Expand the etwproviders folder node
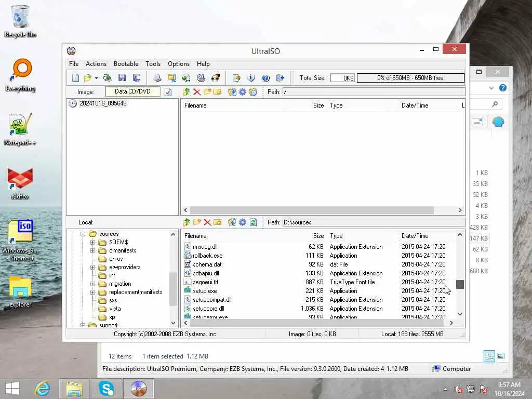 [92, 267]
